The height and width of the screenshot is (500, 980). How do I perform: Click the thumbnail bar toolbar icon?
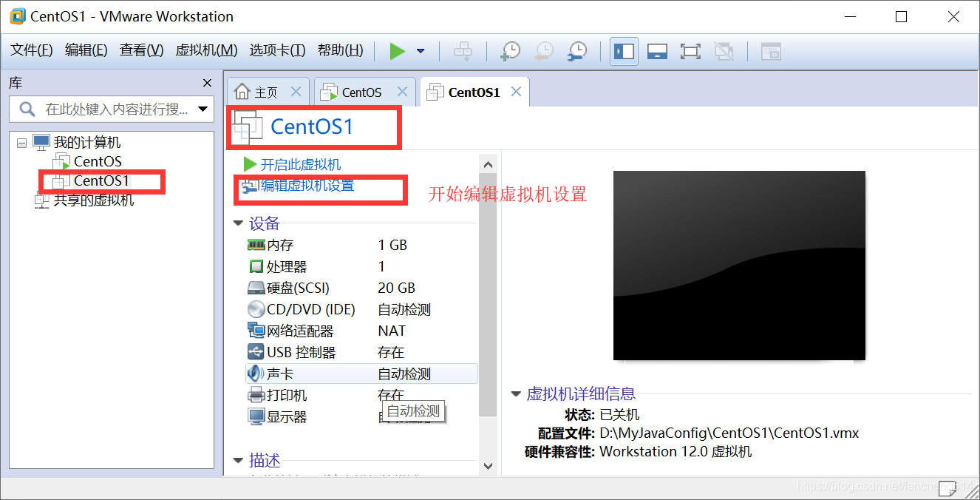[657, 51]
